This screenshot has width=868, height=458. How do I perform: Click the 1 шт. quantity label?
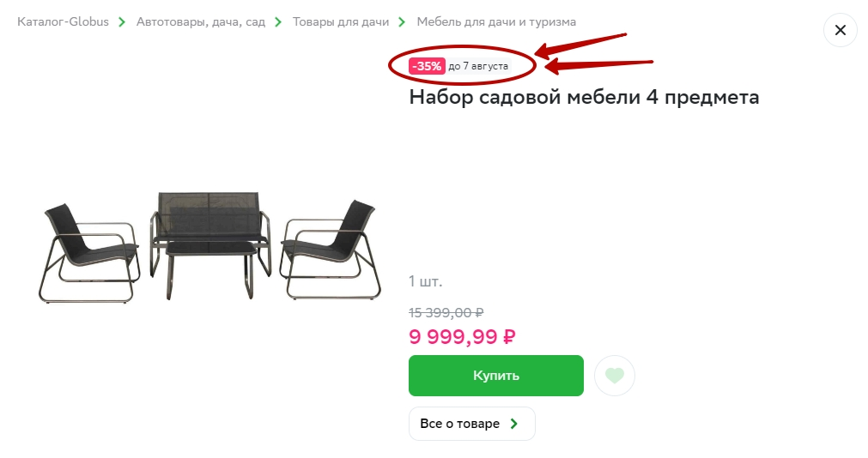click(425, 281)
